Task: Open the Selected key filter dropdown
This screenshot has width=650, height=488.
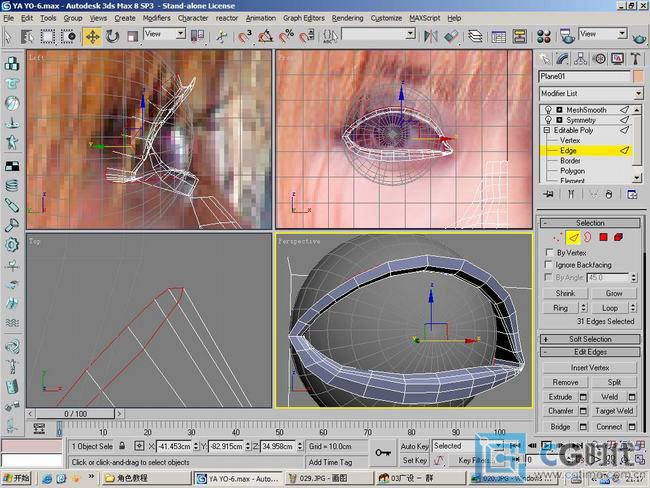Action: tap(468, 446)
